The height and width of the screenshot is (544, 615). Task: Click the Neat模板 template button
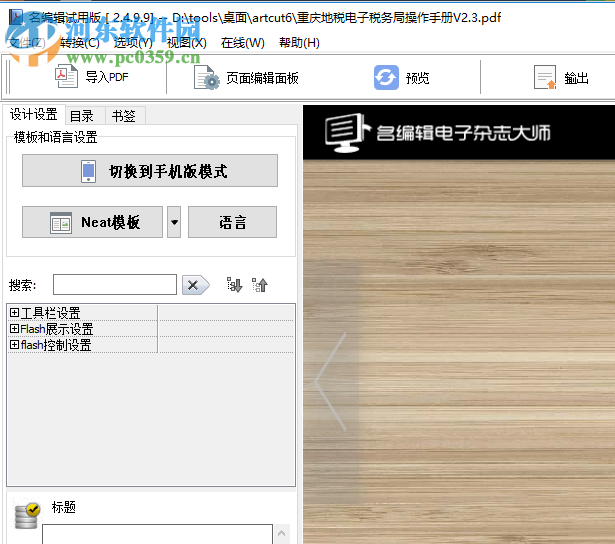(x=93, y=222)
